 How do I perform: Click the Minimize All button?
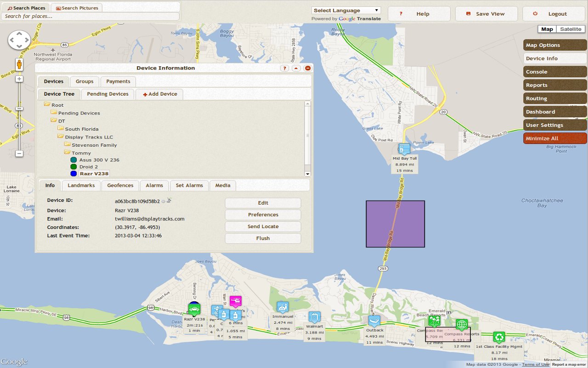coord(555,138)
